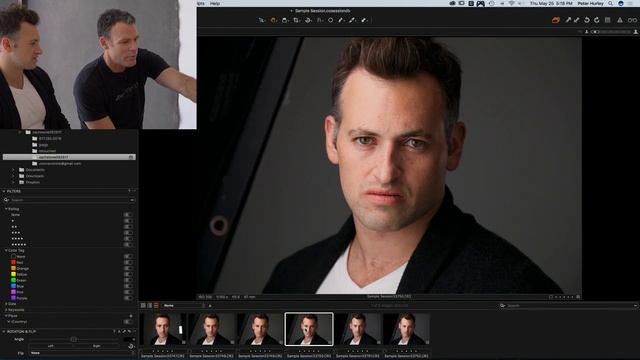Expand the Documents folder arrow
The image size is (640, 360).
13,170
